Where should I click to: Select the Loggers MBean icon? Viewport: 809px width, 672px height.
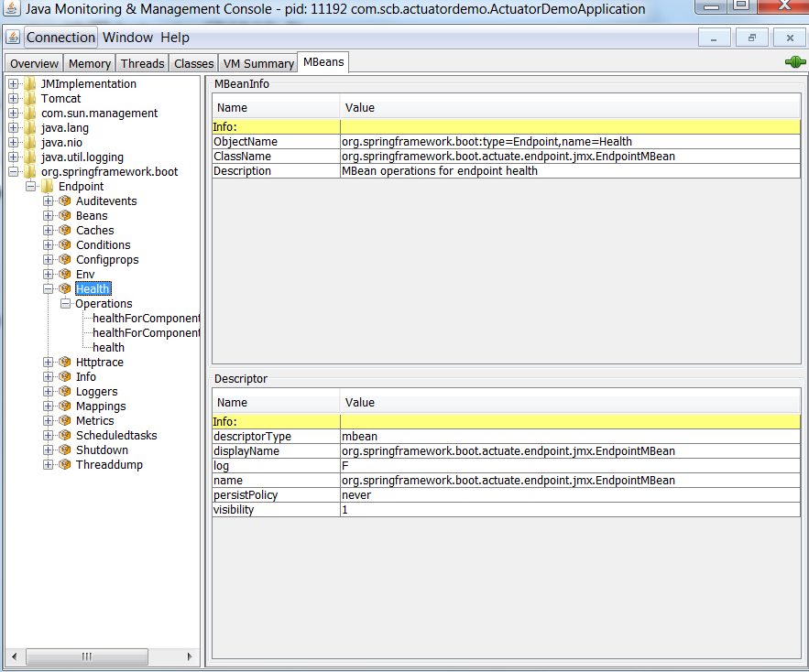pyautogui.click(x=64, y=391)
